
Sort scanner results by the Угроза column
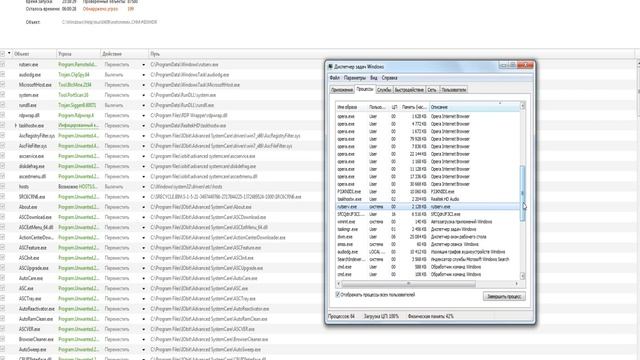[x=78, y=54]
